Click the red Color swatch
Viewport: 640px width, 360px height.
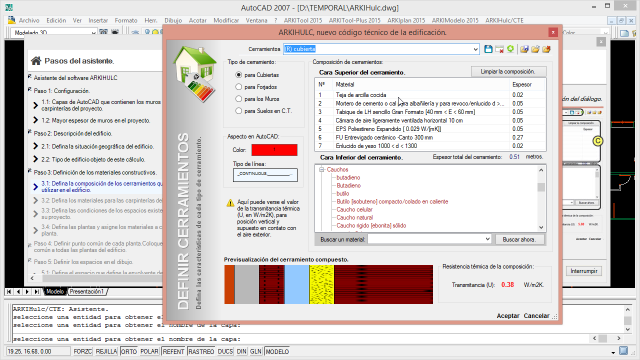274,150
